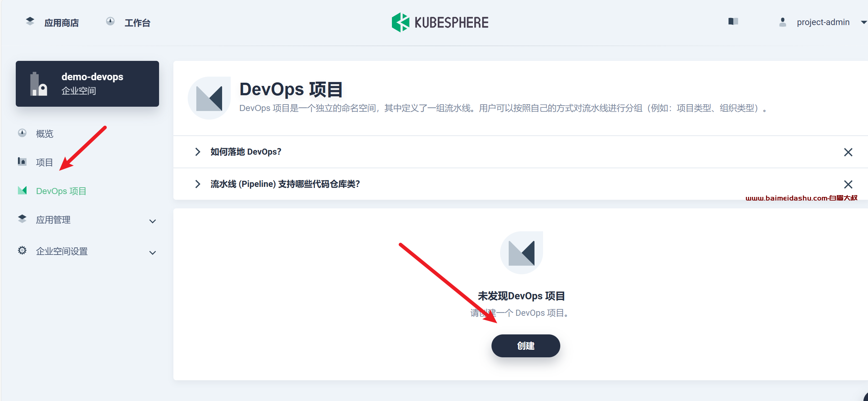Click the 创建 create button

[x=526, y=346]
